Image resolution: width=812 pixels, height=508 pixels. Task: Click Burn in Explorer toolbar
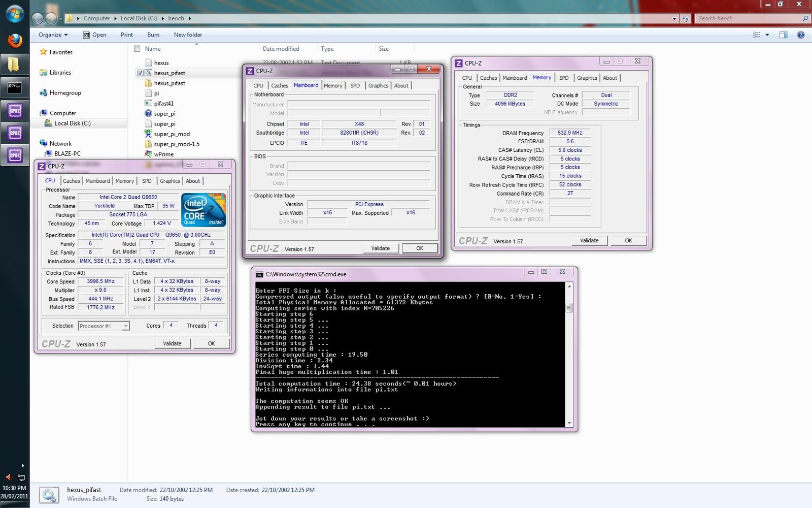coord(153,35)
